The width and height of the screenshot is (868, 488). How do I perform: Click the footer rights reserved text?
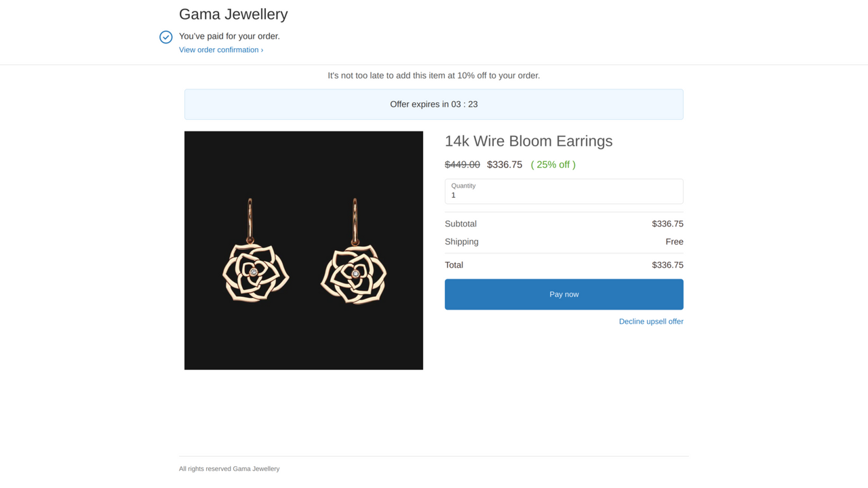tap(229, 468)
